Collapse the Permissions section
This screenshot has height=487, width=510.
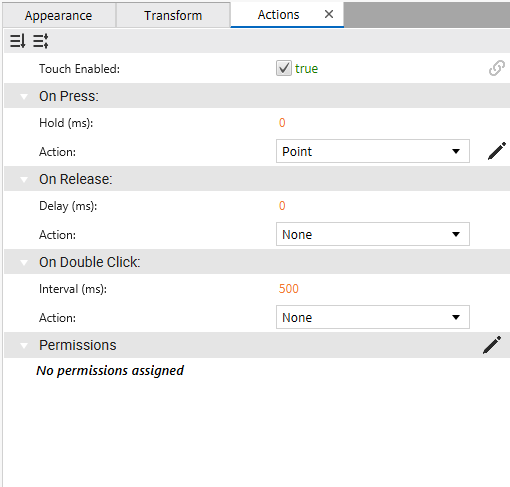point(24,346)
